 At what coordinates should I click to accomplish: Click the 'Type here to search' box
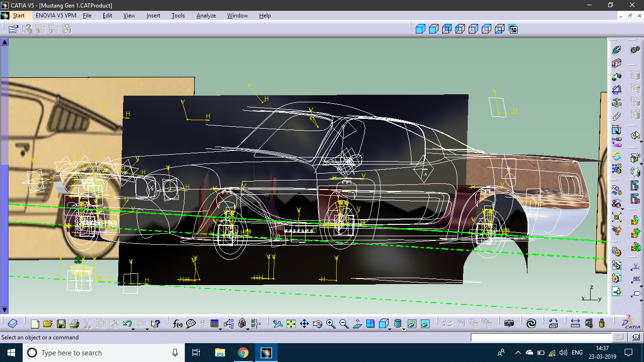pos(104,353)
